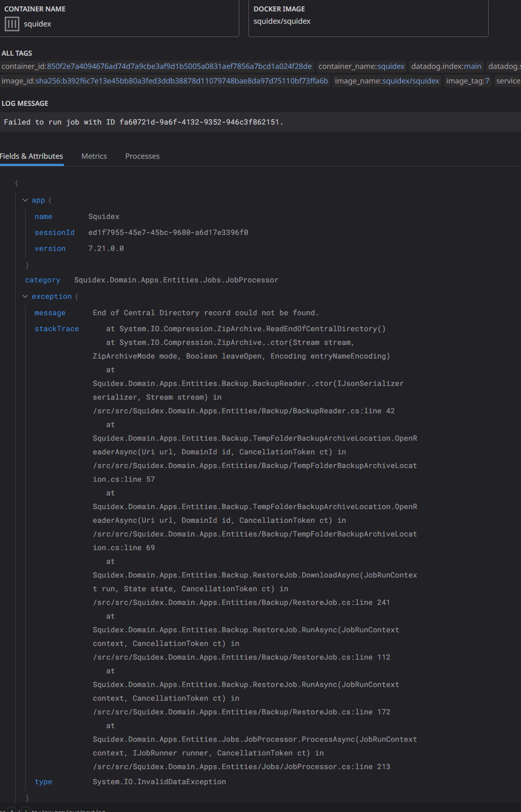Click the container_id tag

[157, 67]
